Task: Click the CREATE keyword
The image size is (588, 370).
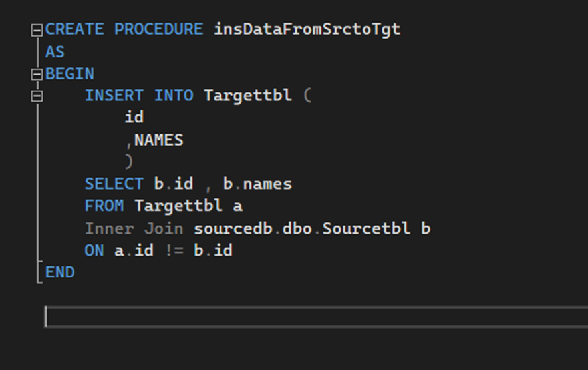Action: pos(74,29)
